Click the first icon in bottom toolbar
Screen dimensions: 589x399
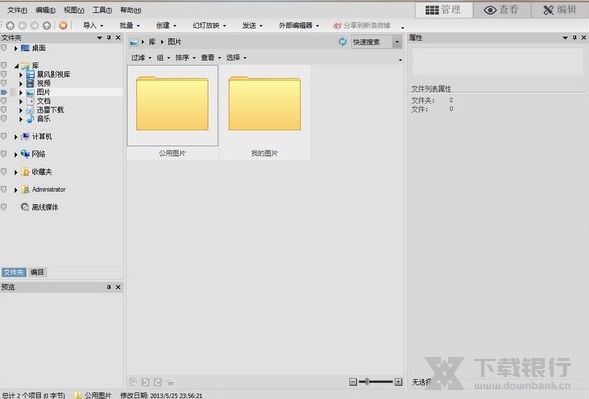pyautogui.click(x=133, y=382)
